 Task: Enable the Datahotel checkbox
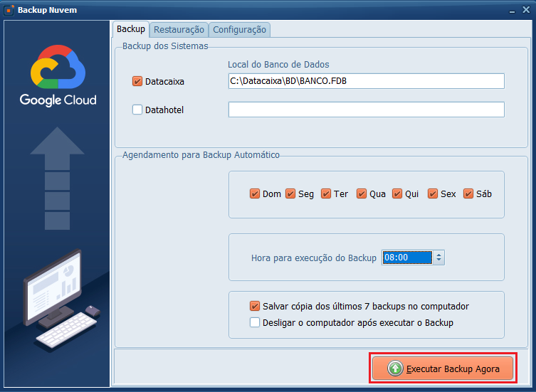click(137, 110)
